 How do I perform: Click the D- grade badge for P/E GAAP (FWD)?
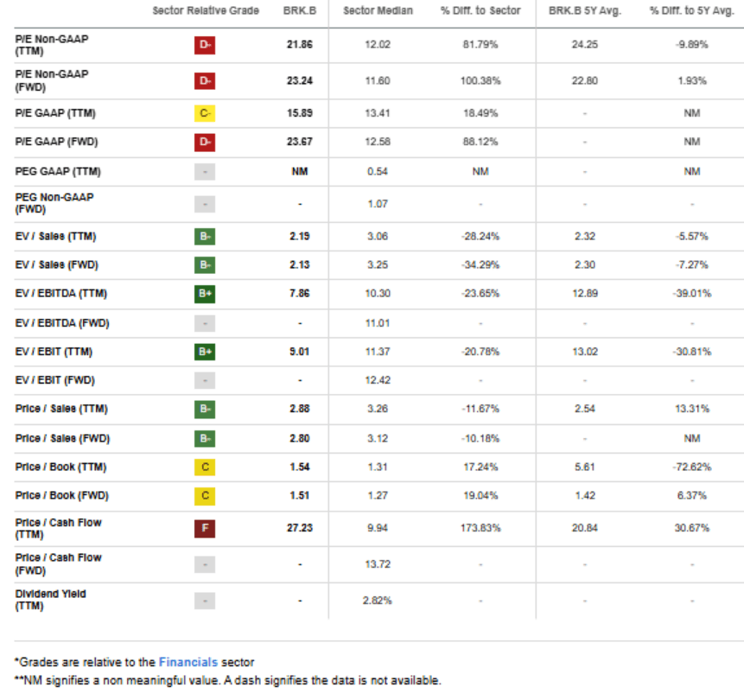[x=204, y=141]
